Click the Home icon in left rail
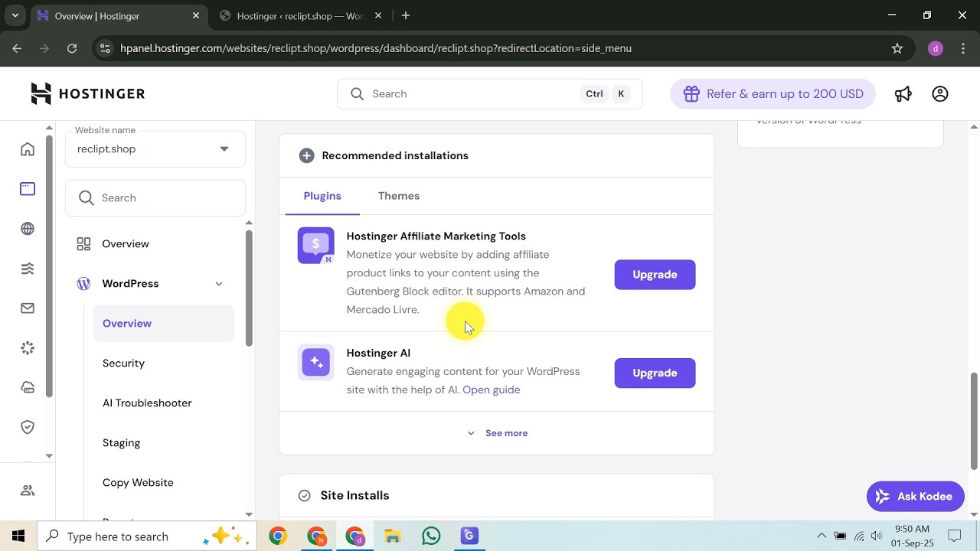The image size is (980, 551). (28, 149)
